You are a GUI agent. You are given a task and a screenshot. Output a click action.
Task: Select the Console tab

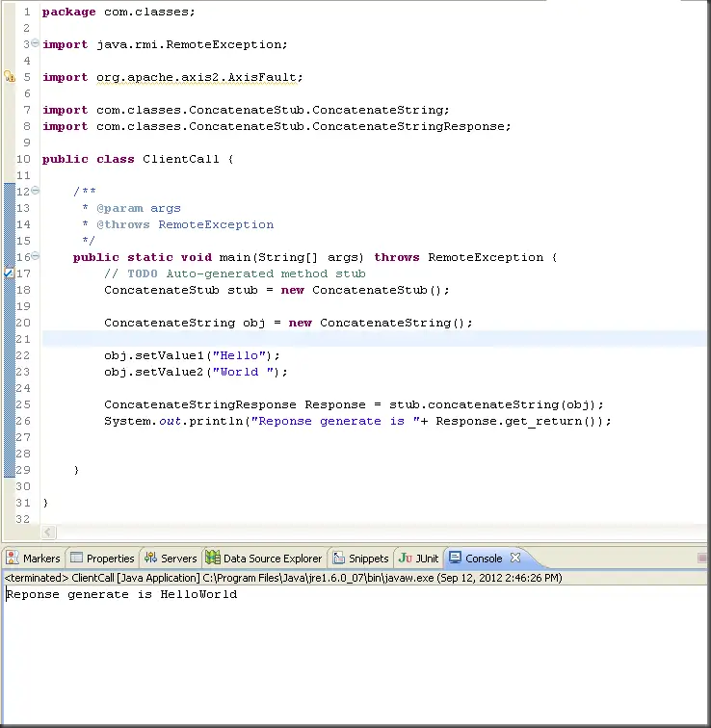click(x=484, y=558)
